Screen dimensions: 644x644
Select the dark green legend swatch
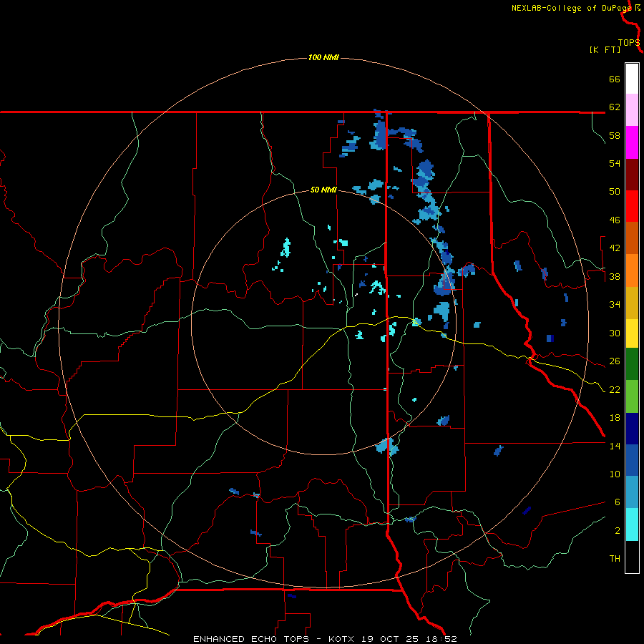632,364
